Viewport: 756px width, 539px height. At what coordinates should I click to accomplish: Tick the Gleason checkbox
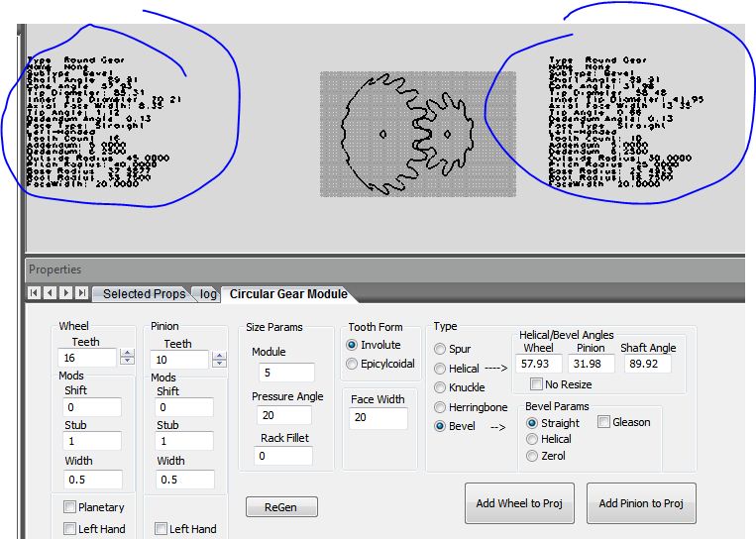coord(603,422)
